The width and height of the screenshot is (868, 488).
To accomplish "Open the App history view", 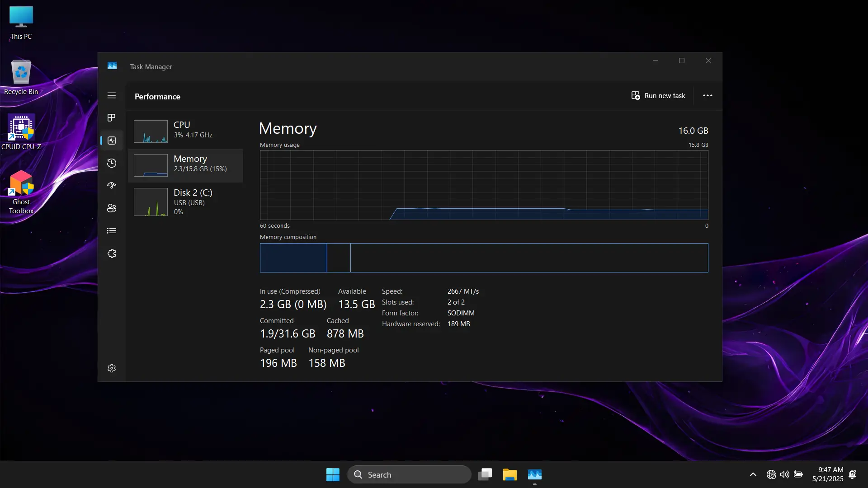I will (x=111, y=163).
